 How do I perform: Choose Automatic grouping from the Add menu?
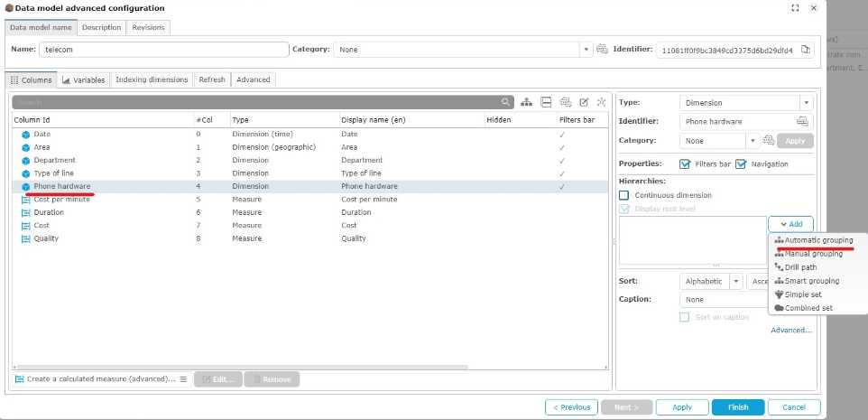coord(812,240)
